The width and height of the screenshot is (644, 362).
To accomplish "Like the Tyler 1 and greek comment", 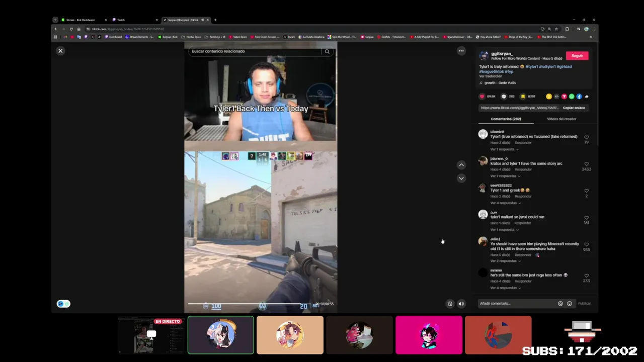I will click(x=586, y=191).
